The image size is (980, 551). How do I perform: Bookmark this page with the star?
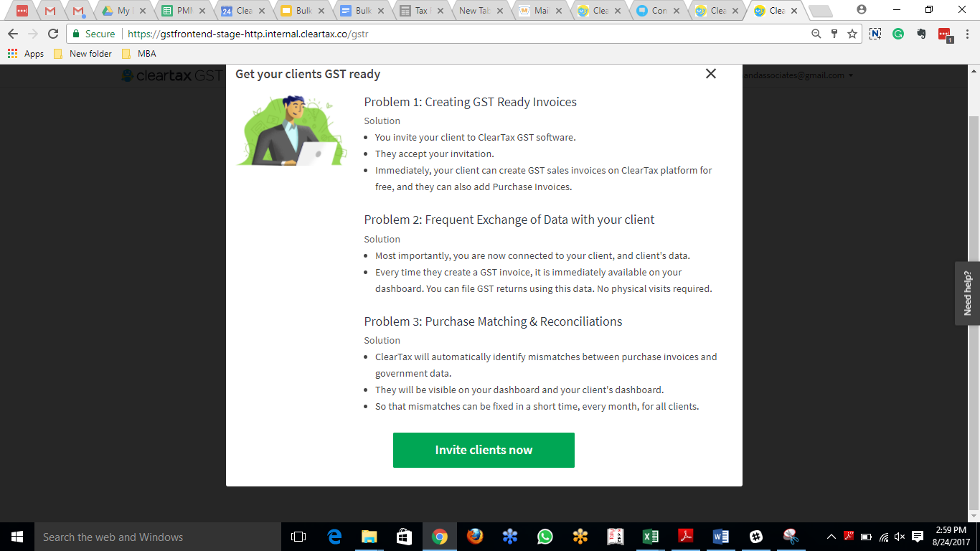(x=852, y=34)
